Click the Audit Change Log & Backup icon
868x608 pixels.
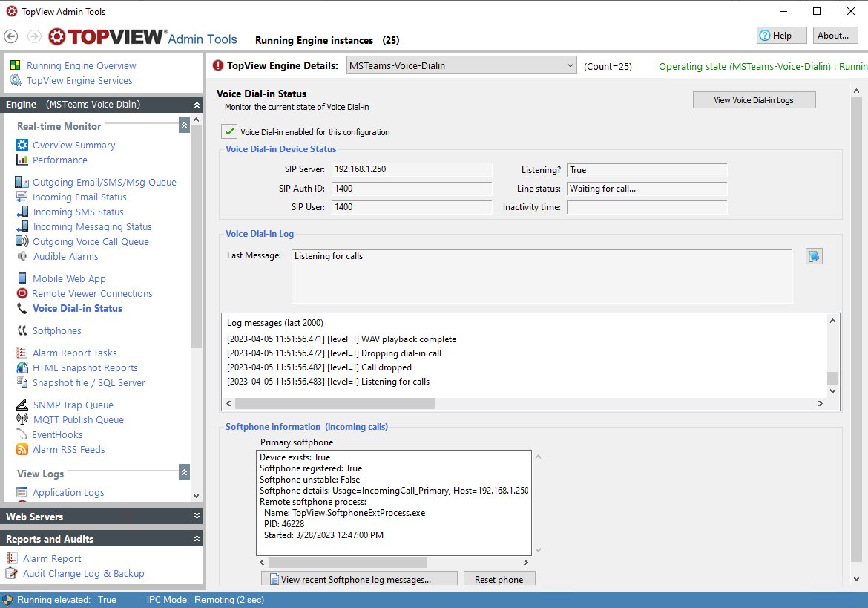point(12,574)
